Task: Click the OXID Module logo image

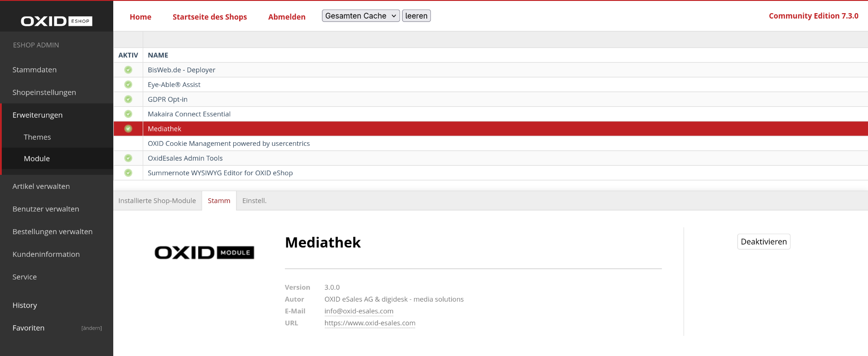Action: pyautogui.click(x=204, y=252)
